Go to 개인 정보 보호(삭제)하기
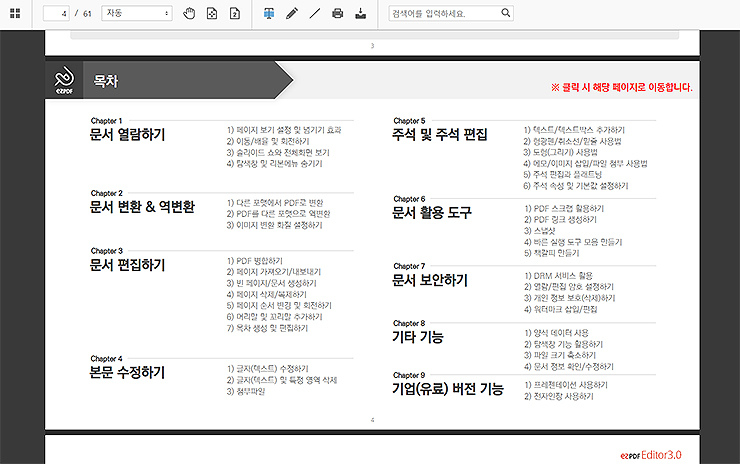 570,298
